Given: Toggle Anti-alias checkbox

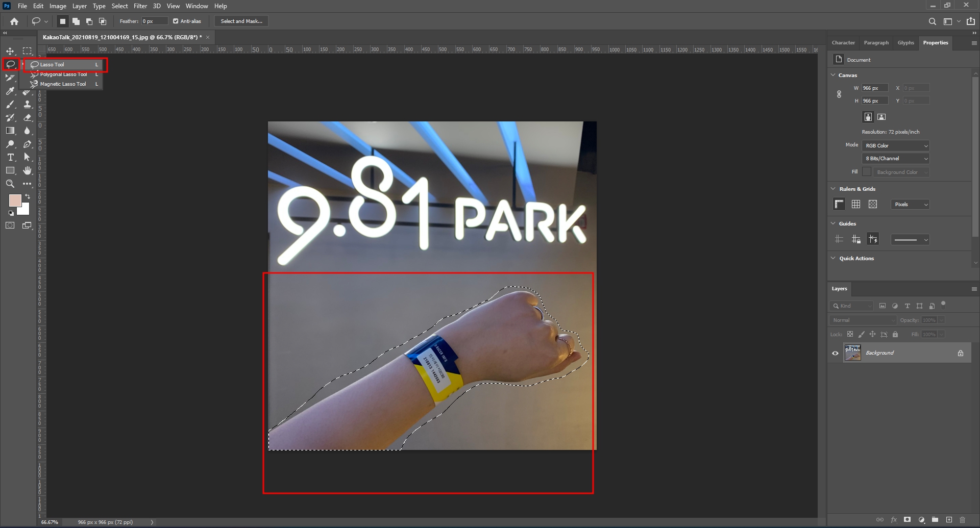Looking at the screenshot, I should coord(176,21).
